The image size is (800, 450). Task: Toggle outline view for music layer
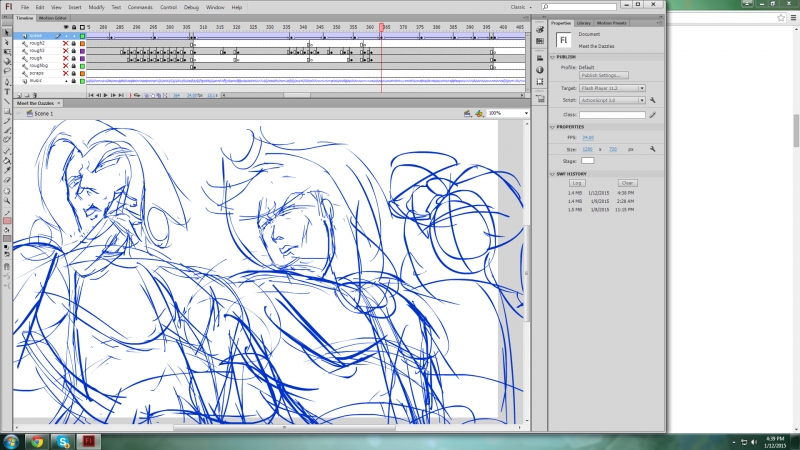(83, 80)
